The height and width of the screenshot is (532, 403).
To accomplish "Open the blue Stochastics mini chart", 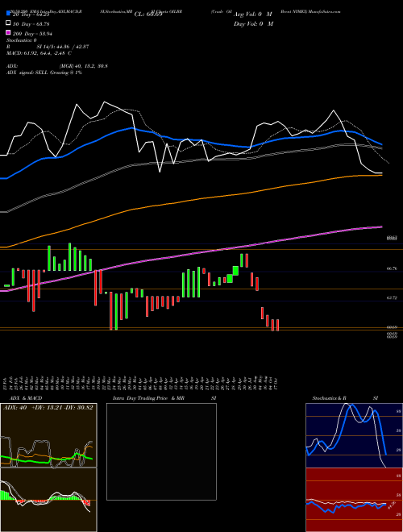I will pos(354,435).
